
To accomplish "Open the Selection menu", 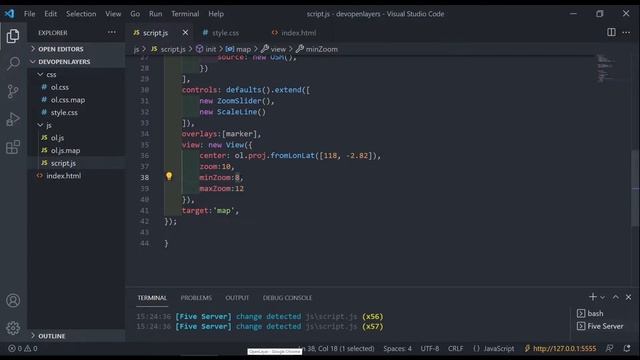I will 81,13.
